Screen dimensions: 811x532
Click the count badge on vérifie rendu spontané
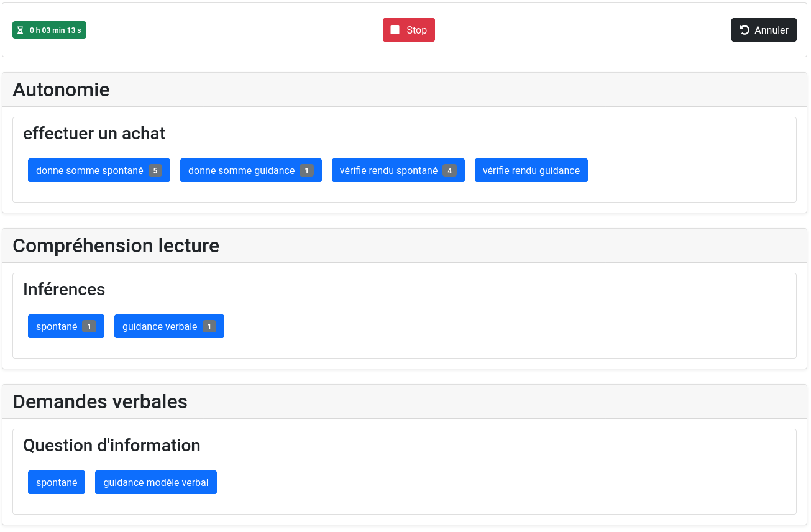[x=449, y=170]
